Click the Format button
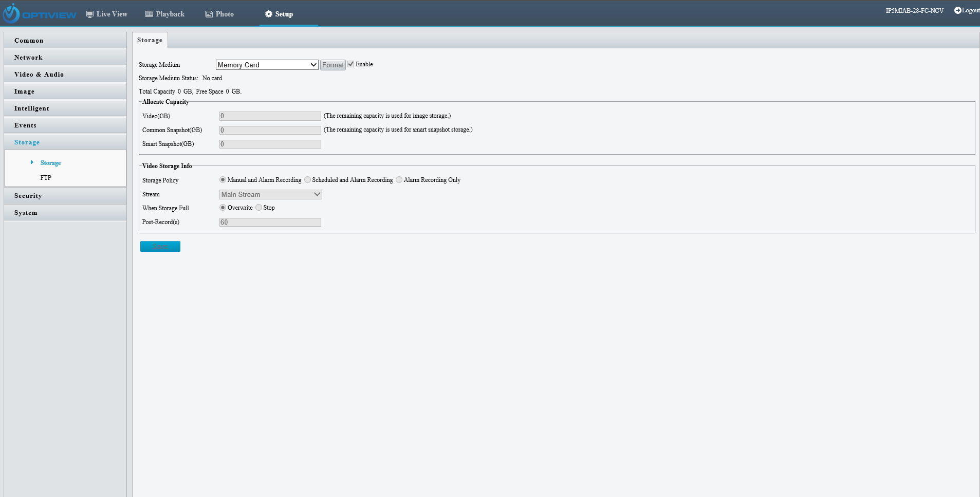 click(x=332, y=65)
